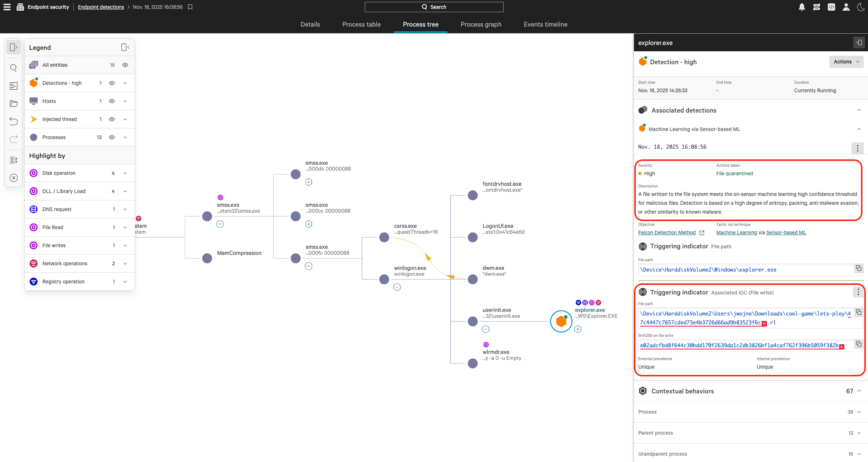868x462 pixels.
Task: Open the Events timeline tab
Action: click(545, 24)
